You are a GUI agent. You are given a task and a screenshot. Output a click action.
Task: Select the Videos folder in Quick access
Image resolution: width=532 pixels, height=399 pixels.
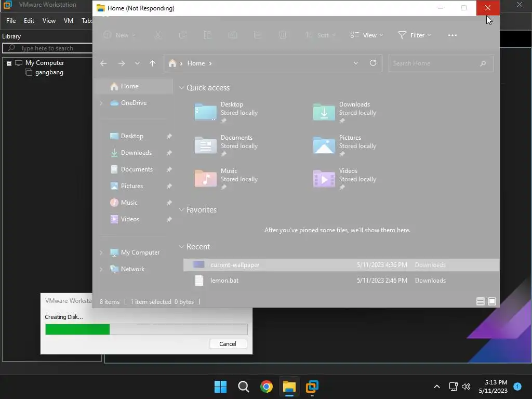click(x=345, y=179)
